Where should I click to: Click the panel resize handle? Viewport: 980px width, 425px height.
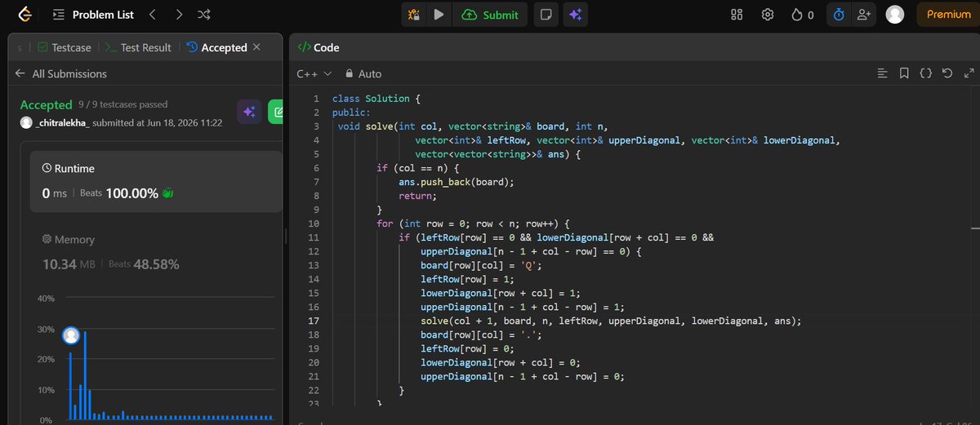[x=286, y=235]
